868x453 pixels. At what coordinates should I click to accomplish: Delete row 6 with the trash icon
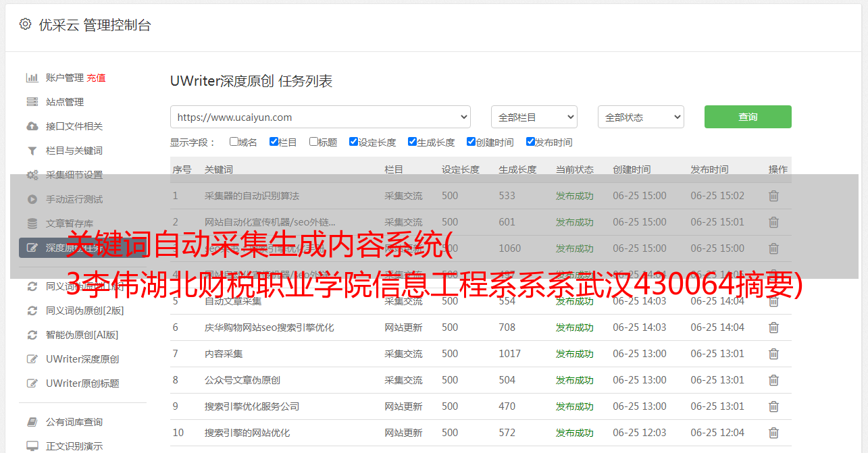[x=773, y=327]
